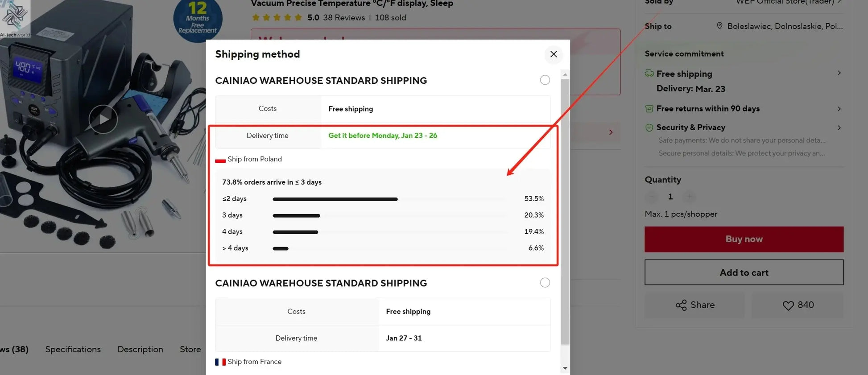Click the 'Get it before Monday, Jan 23 - 26' text
Screen dimensions: 868x375
(383, 136)
